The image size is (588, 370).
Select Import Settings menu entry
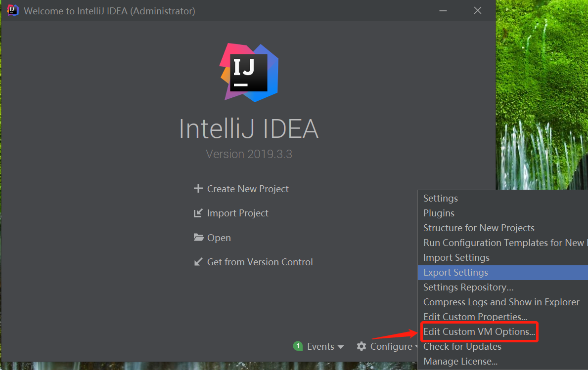coord(456,257)
